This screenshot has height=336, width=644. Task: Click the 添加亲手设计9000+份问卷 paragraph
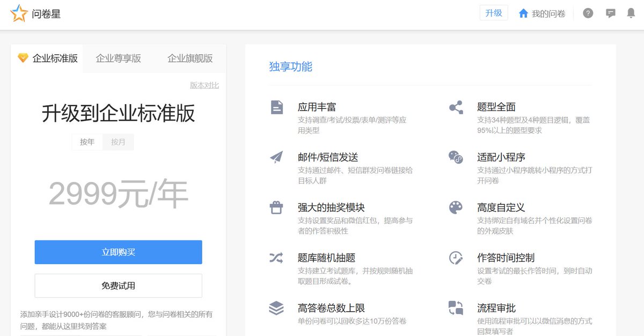click(x=116, y=320)
